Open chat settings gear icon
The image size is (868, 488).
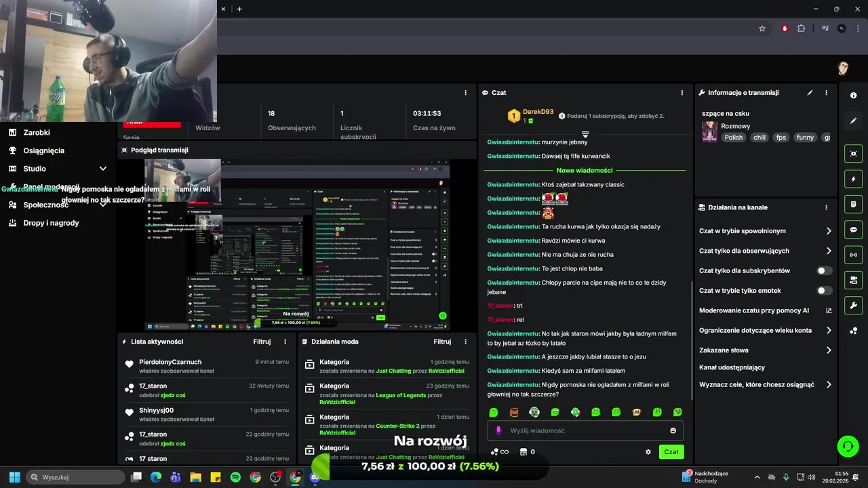648,452
